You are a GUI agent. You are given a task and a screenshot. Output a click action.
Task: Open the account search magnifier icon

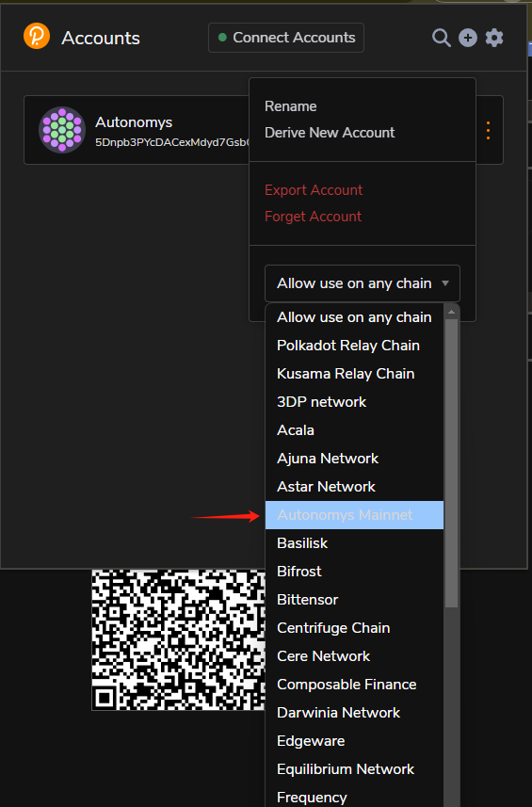441,38
